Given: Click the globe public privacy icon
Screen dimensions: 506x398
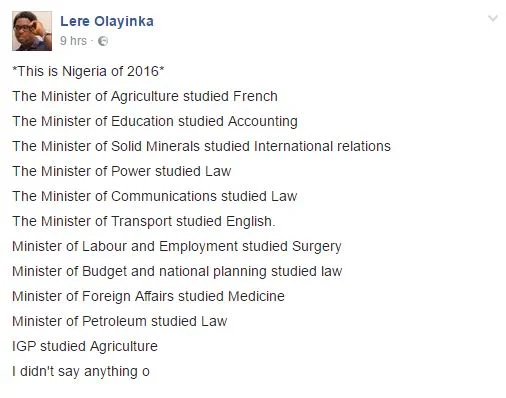Looking at the screenshot, I should (103, 41).
